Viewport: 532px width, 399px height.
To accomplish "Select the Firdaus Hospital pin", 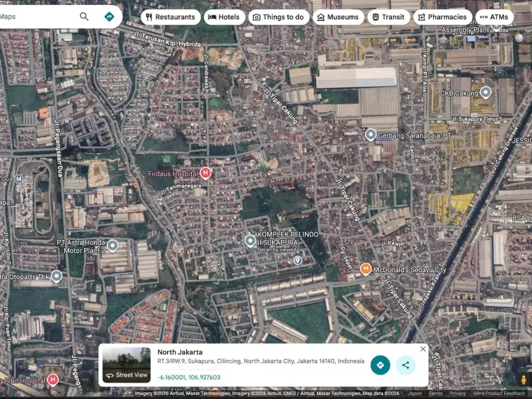I will [x=204, y=173].
